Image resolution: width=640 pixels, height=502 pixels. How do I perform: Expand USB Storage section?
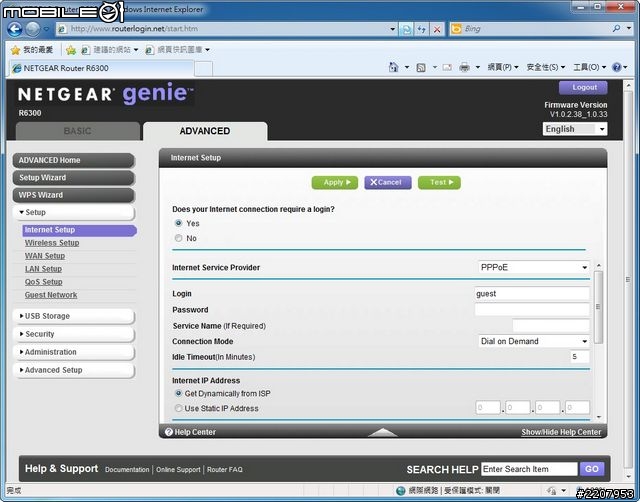coord(73,316)
